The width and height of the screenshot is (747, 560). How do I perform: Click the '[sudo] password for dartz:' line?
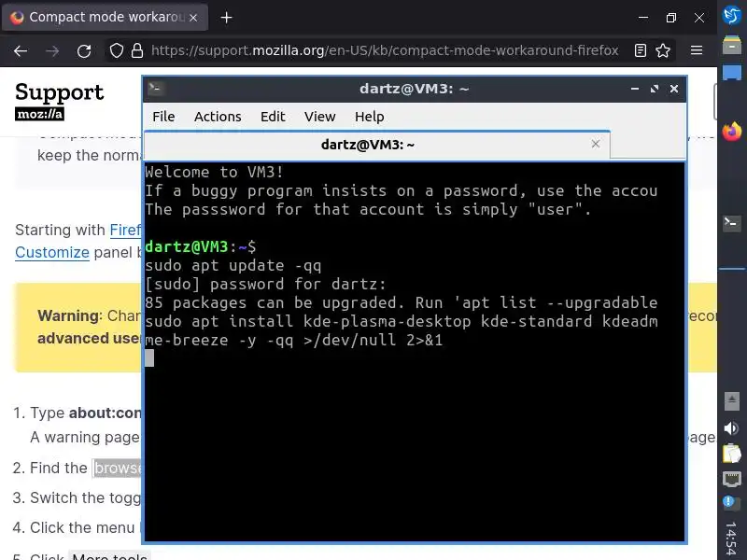point(265,284)
